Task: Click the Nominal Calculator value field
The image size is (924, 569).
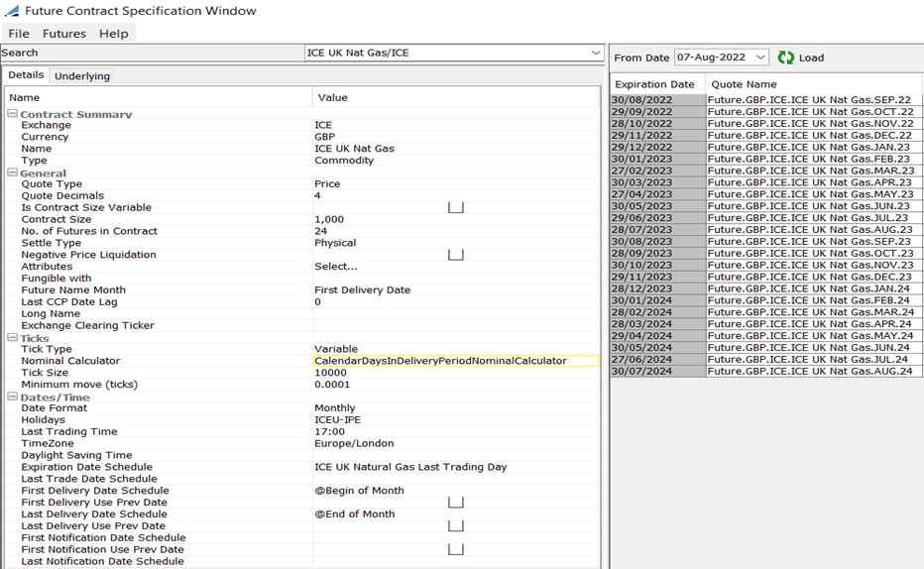Action: click(456, 361)
